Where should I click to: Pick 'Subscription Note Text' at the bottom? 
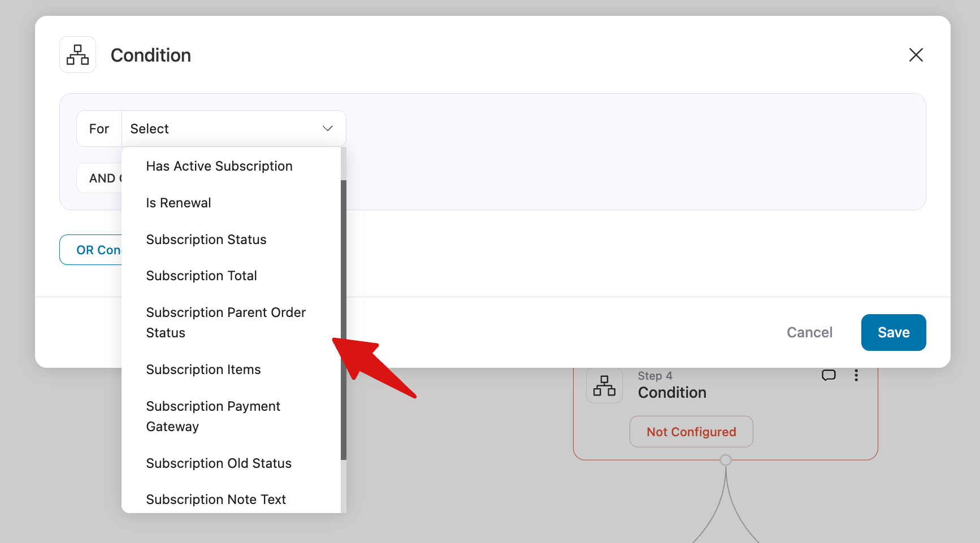coord(216,499)
